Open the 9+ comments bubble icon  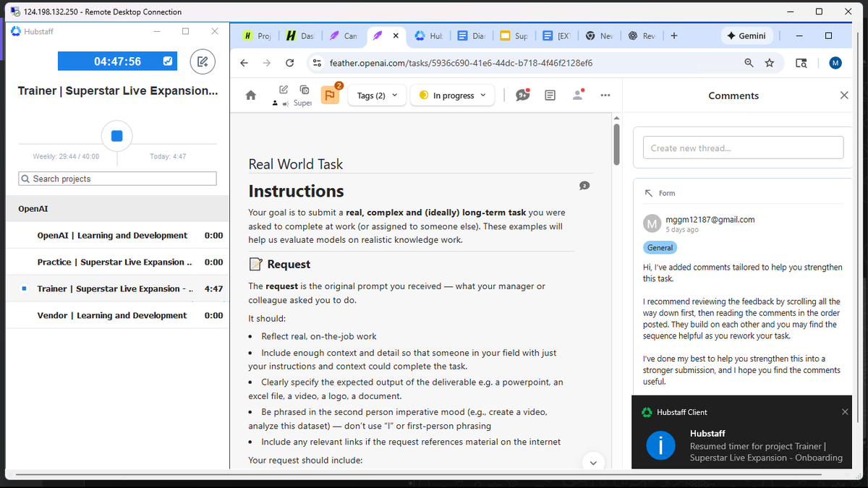(523, 95)
